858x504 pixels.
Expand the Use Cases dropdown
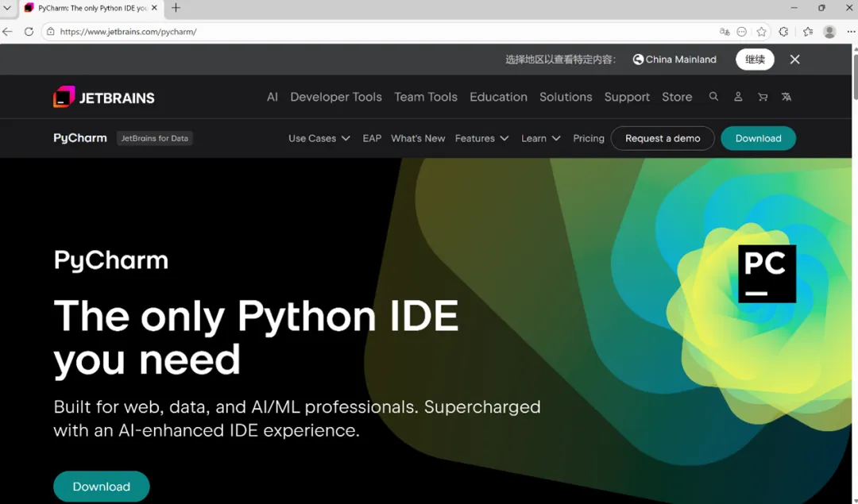[x=319, y=138]
